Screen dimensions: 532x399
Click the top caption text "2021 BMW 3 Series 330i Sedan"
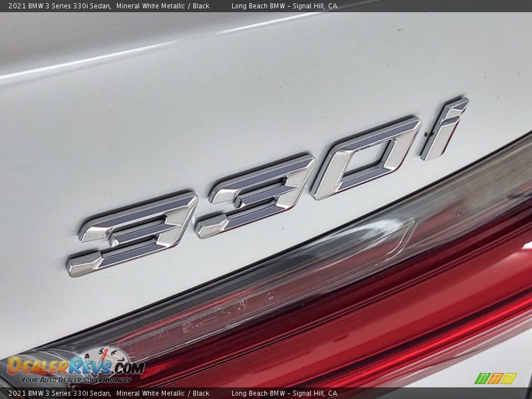60,6
